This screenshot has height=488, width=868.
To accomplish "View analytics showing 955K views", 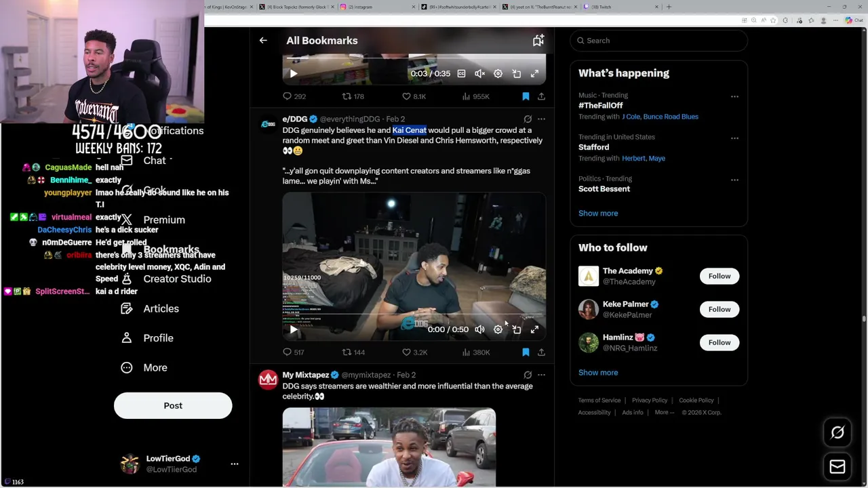I will pos(475,96).
